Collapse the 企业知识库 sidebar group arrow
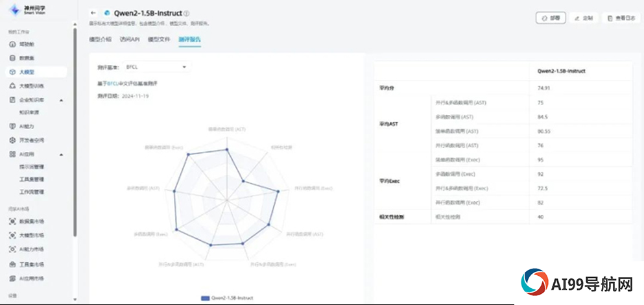644x305 pixels. (x=61, y=101)
